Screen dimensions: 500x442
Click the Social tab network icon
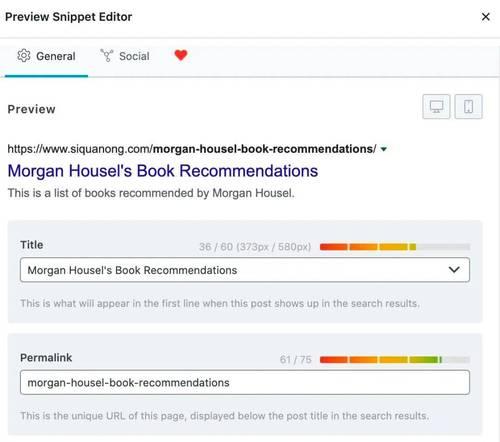click(x=107, y=56)
